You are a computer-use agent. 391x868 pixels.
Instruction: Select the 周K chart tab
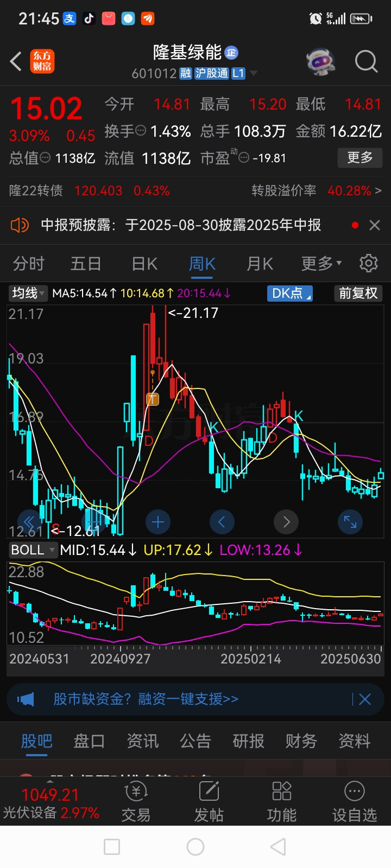click(x=202, y=264)
